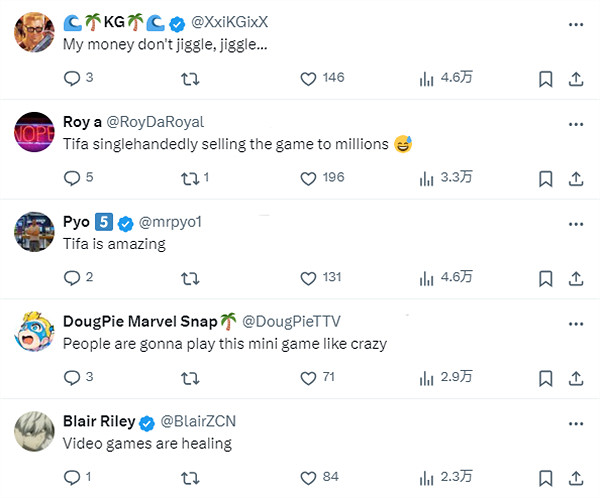The height and width of the screenshot is (498, 600).
Task: Open Blair Riley's avatar image
Action: tap(34, 431)
